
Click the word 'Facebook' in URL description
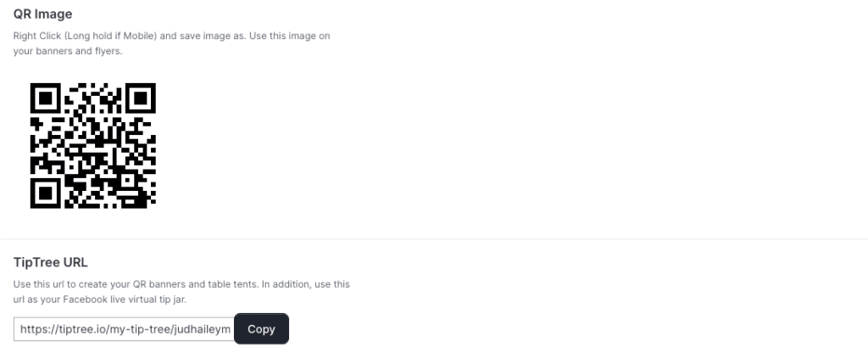(85, 300)
